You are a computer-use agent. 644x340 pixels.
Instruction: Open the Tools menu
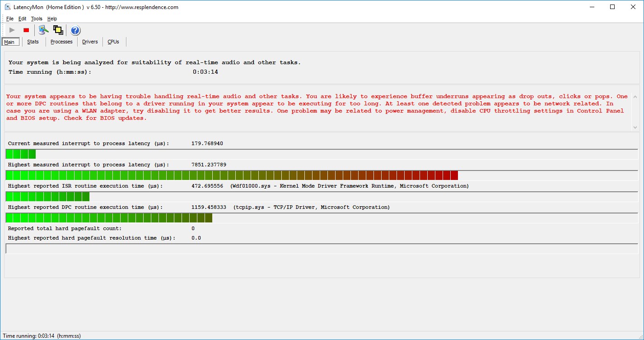pyautogui.click(x=37, y=19)
